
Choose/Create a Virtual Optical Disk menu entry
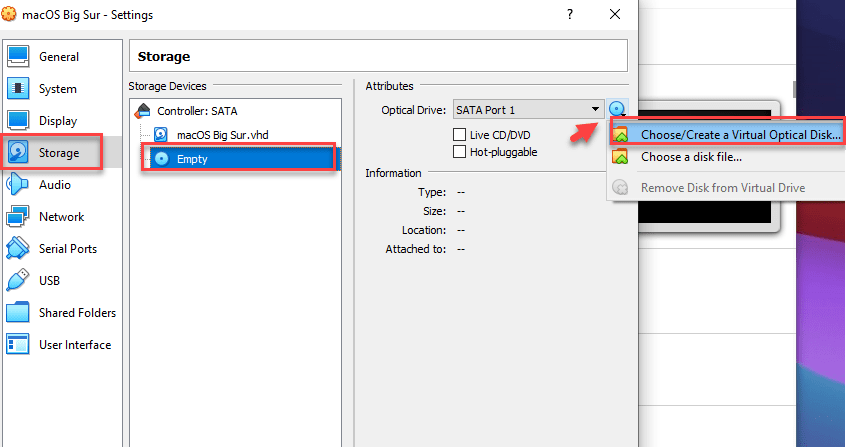(726, 134)
